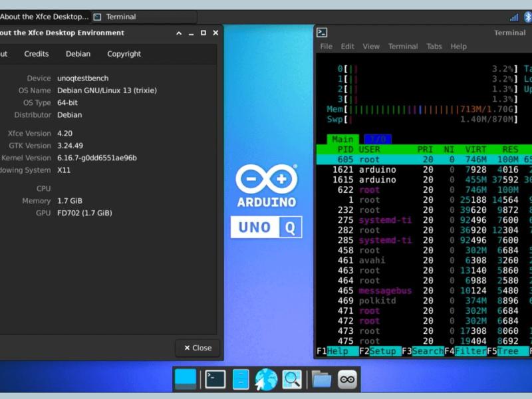Image resolution: width=532 pixels, height=399 pixels.
Task: Open the Copyright tab
Action: (x=124, y=54)
